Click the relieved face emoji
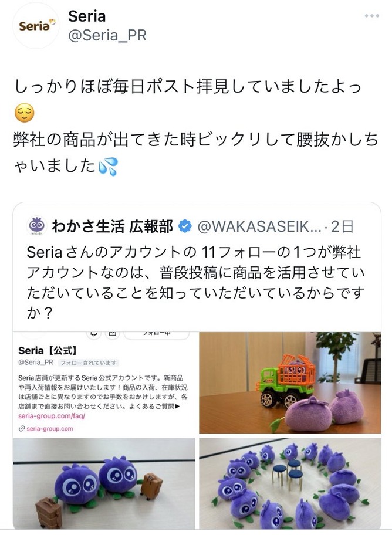Screen dimensions: 392x535 point(24,113)
